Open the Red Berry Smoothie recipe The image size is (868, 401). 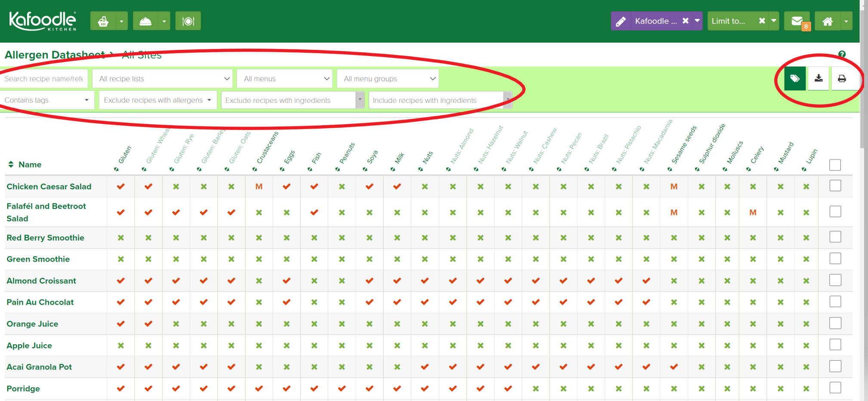point(45,238)
